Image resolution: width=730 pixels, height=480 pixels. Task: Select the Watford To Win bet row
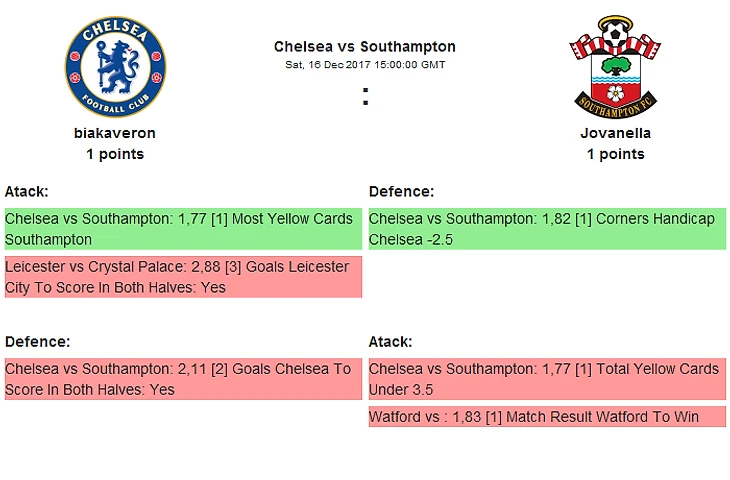[546, 416]
